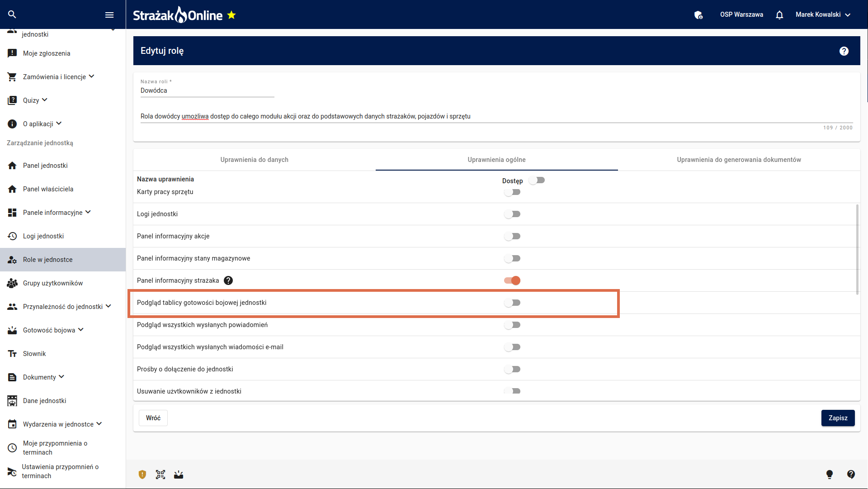Screen dimensions: 868x489
Task: Edit the role description text field
Action: click(x=497, y=116)
